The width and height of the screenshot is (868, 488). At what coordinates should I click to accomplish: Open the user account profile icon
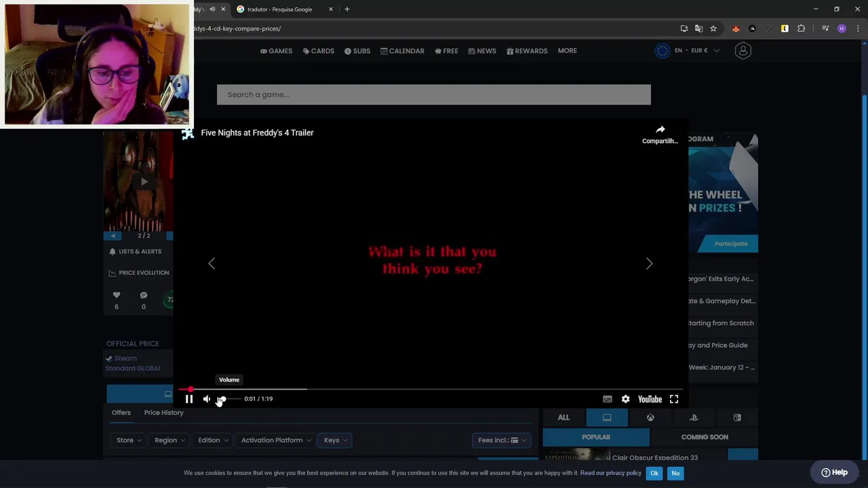[x=743, y=51]
